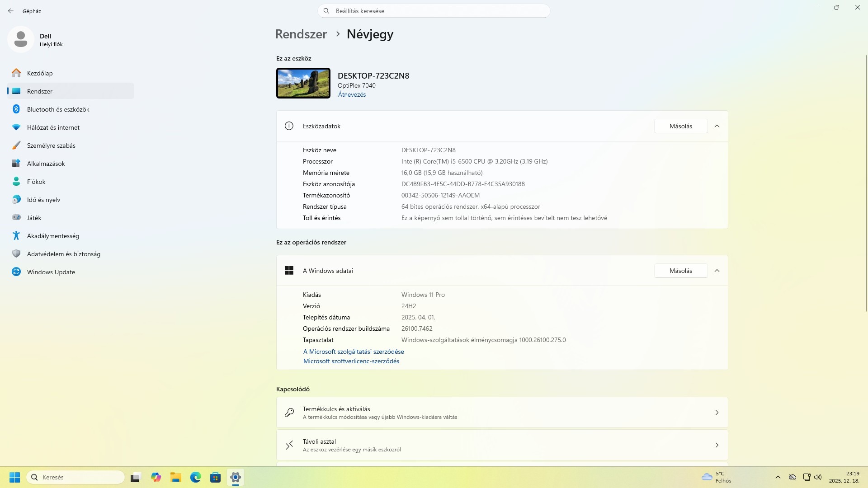Screen dimensions: 868x488
Task: Select the Személyre szabás brush icon
Action: [x=16, y=145]
